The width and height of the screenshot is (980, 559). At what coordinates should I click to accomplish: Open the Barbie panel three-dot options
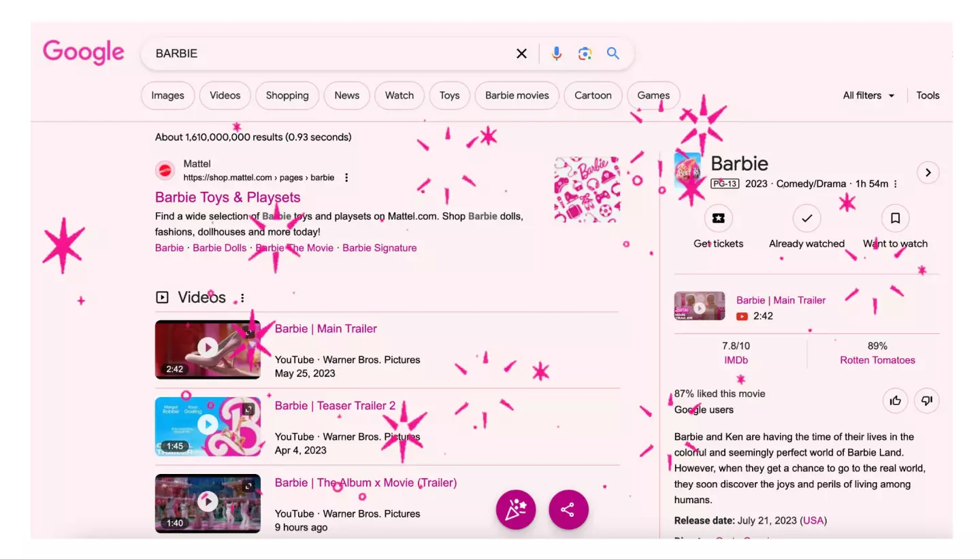(896, 184)
